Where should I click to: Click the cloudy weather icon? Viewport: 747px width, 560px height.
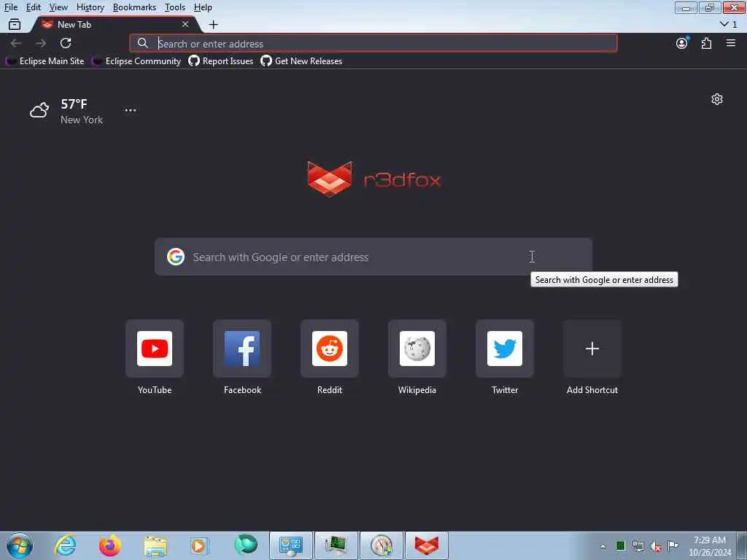[39, 110]
